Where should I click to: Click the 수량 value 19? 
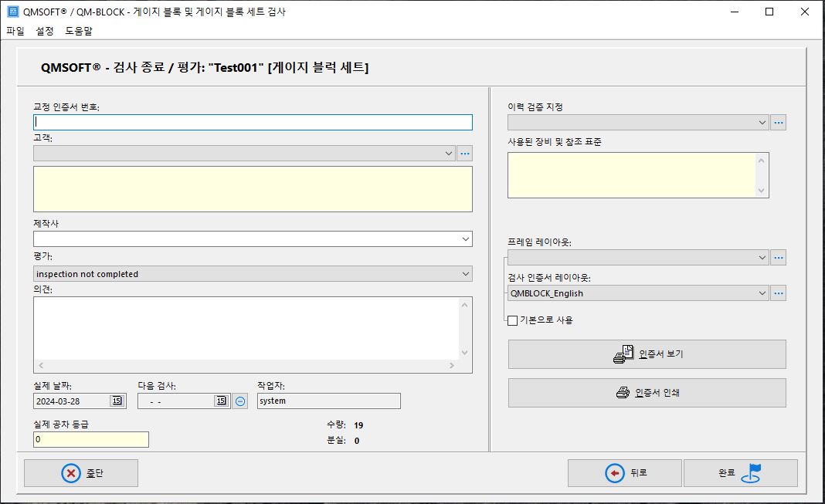coord(358,425)
